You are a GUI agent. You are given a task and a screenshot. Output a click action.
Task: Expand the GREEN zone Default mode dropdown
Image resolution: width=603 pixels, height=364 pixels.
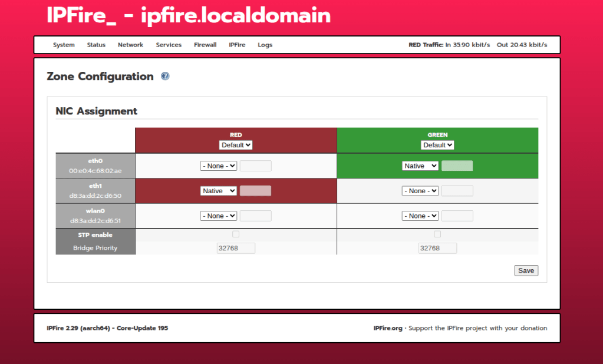[437, 145]
